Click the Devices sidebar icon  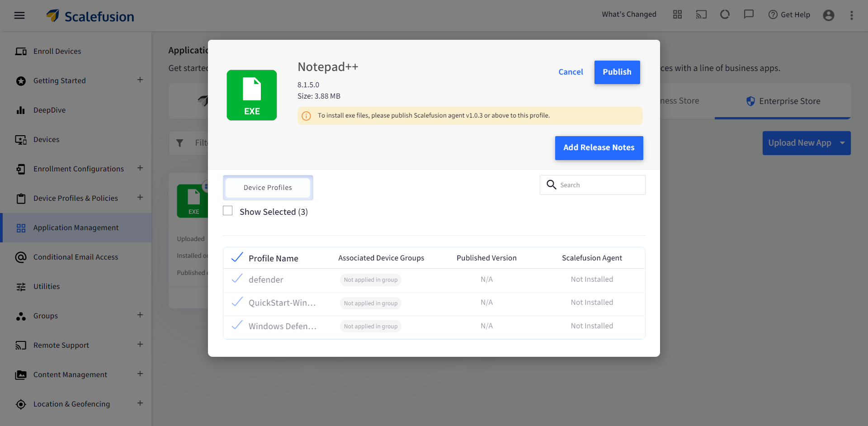(21, 140)
